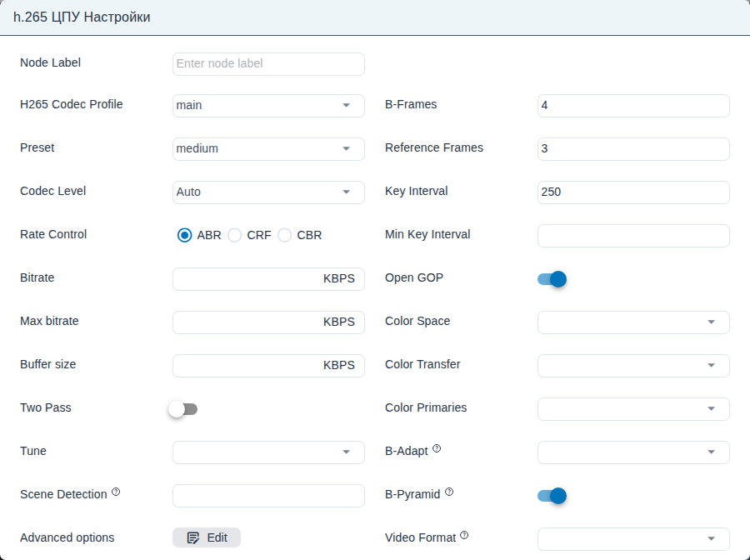
Task: Click the 'Advanced options' label
Action: click(67, 537)
